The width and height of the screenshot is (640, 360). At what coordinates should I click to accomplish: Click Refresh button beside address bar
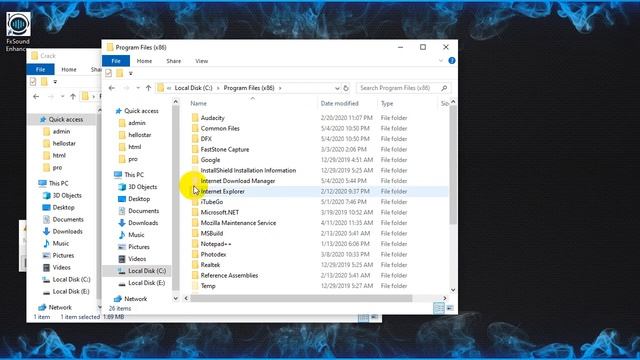346,88
